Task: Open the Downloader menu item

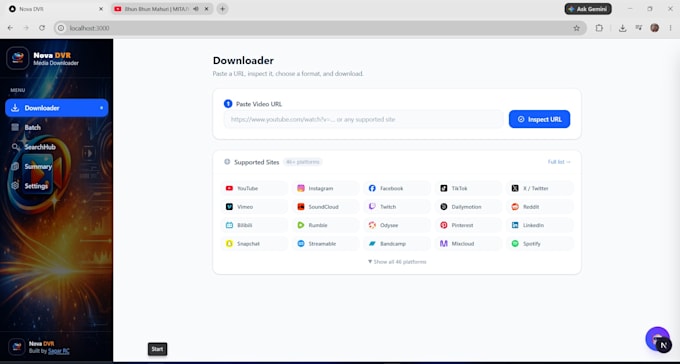Action: [x=56, y=108]
